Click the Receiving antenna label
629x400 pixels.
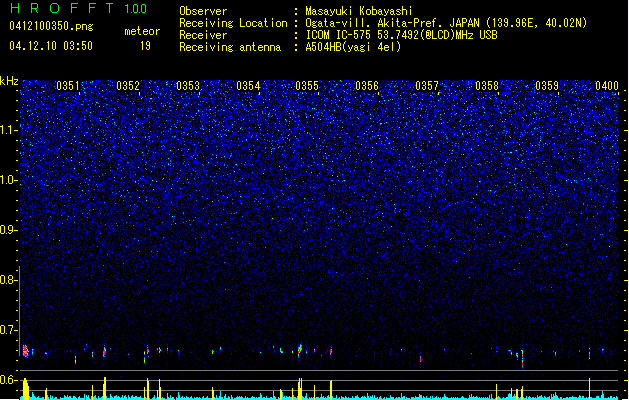tap(230, 47)
